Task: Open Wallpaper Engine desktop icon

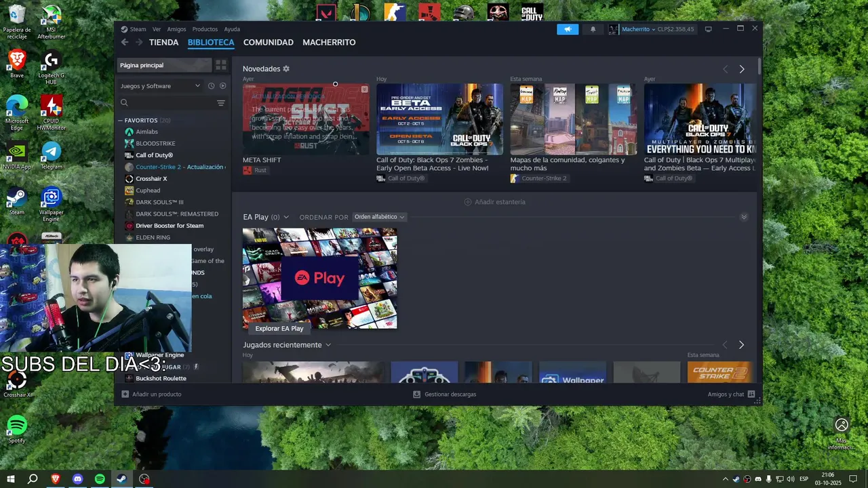Action: click(x=52, y=205)
